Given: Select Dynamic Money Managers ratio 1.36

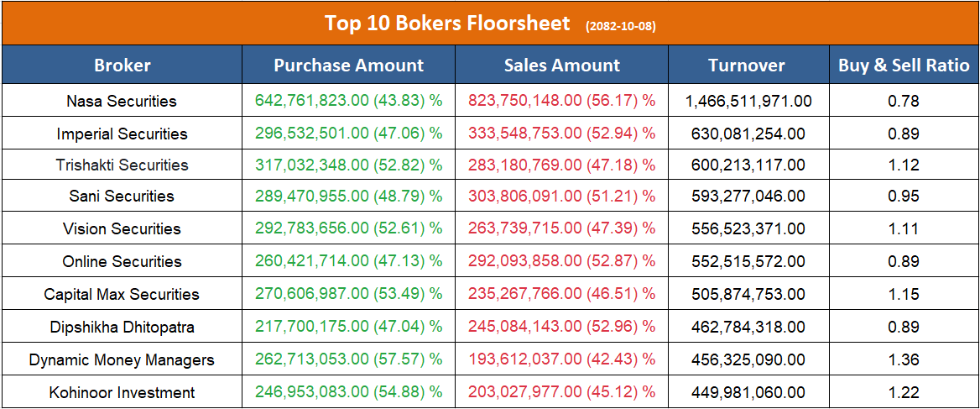Looking at the screenshot, I should [904, 360].
